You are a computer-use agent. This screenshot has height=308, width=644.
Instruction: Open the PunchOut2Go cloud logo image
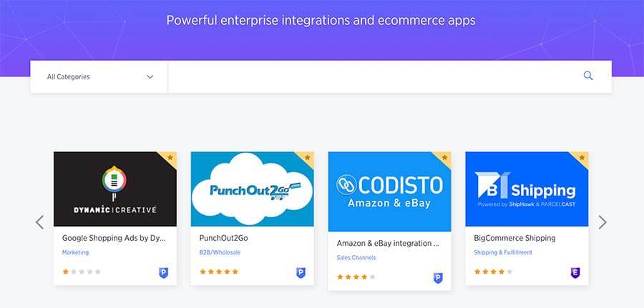tap(252, 189)
